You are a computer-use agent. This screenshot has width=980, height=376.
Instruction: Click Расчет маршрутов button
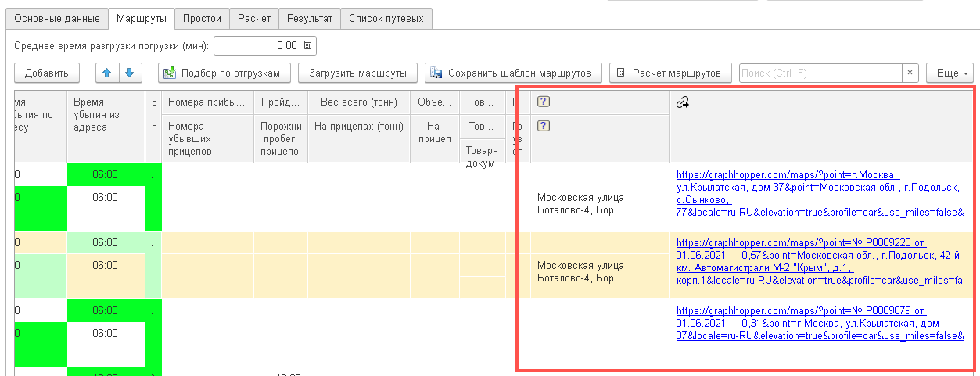pyautogui.click(x=670, y=73)
